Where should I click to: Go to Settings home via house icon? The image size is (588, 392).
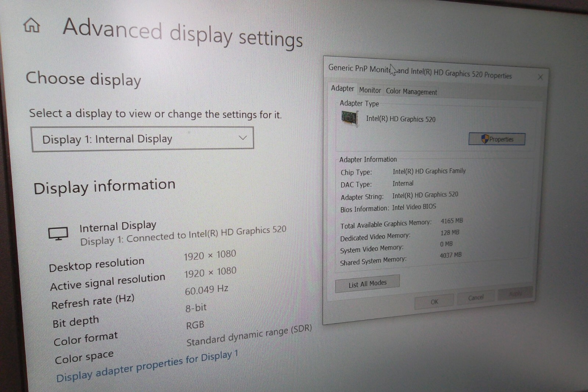(32, 25)
